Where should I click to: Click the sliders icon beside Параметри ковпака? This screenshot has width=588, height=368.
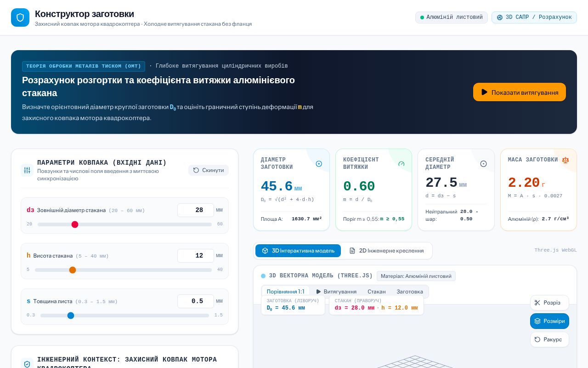point(27,170)
